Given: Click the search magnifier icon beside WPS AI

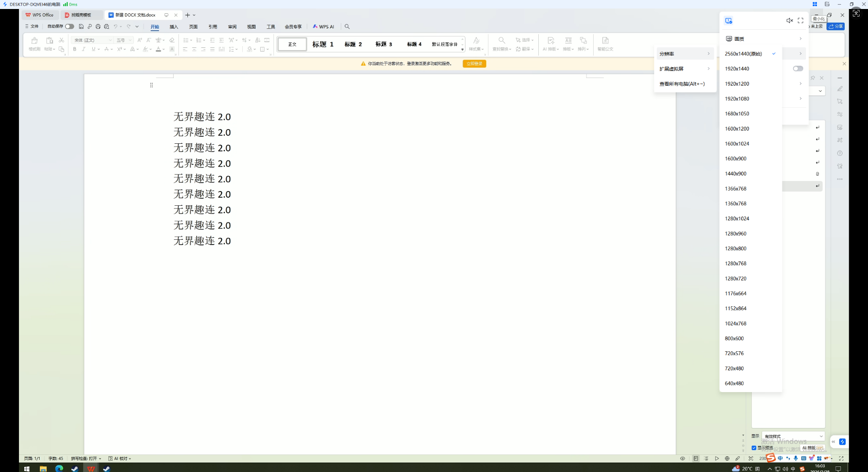Looking at the screenshot, I should (347, 27).
